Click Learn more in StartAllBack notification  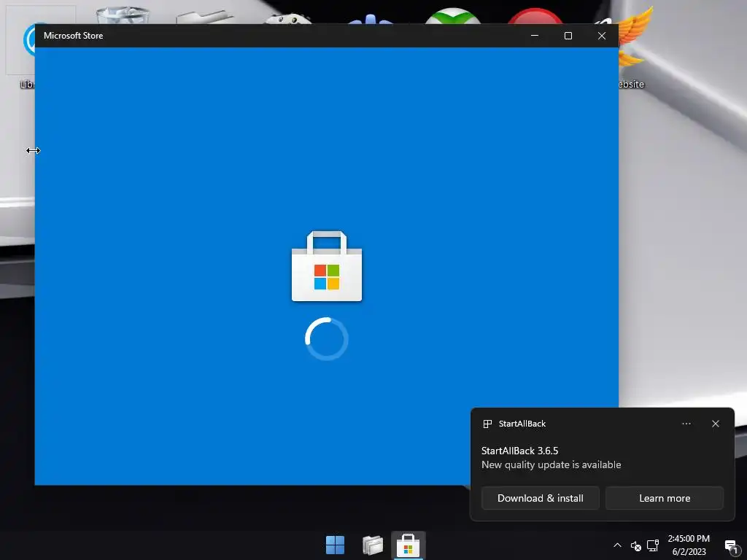(665, 498)
